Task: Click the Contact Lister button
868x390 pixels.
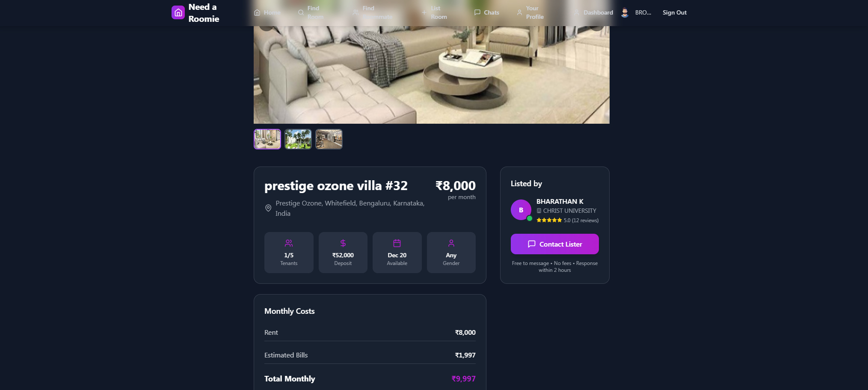Action: [x=555, y=244]
